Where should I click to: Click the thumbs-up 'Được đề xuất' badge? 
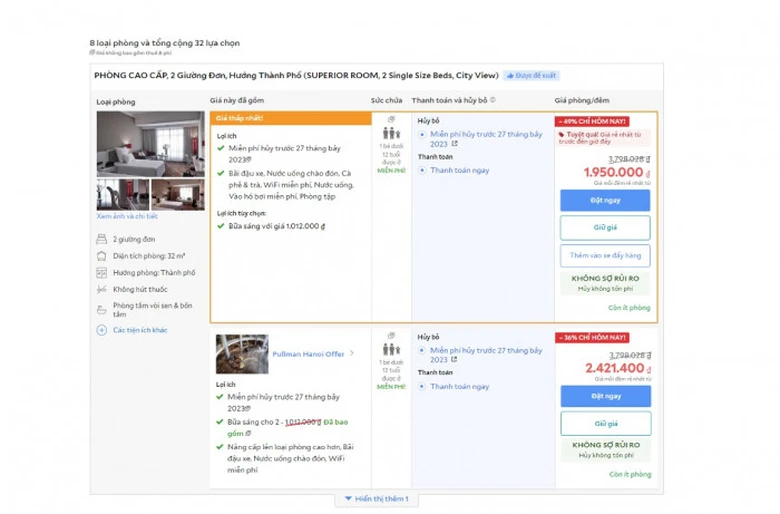coord(531,75)
